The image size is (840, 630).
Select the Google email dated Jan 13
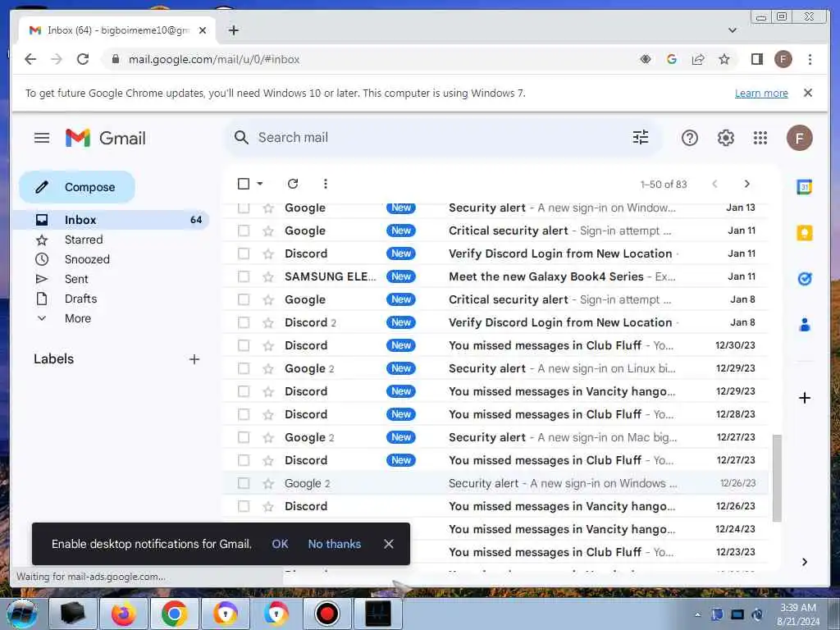click(x=243, y=208)
